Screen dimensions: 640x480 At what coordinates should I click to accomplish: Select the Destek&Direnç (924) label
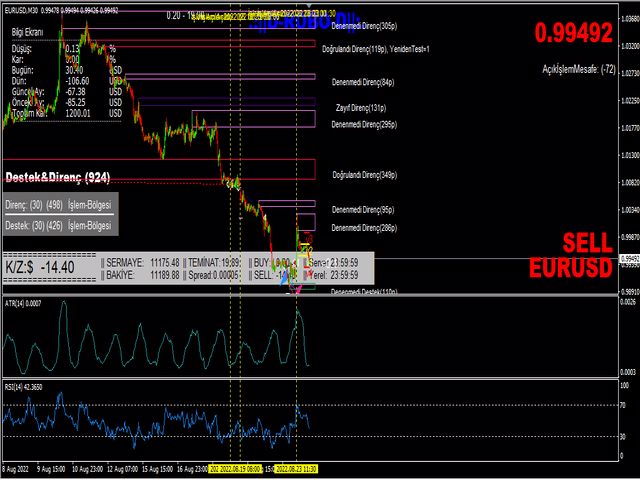tap(58, 177)
